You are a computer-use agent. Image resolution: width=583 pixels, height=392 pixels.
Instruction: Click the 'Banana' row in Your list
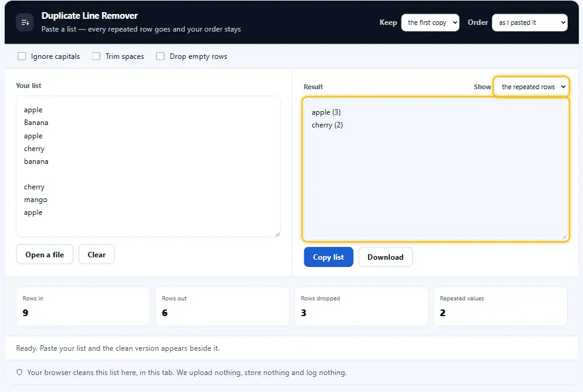pyautogui.click(x=36, y=123)
